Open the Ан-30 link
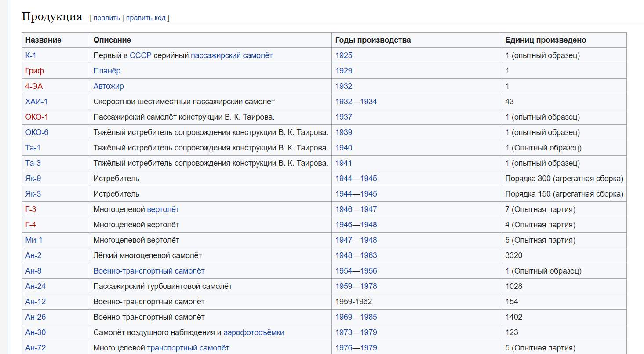Viewport: 644px width, 354px height. (36, 332)
